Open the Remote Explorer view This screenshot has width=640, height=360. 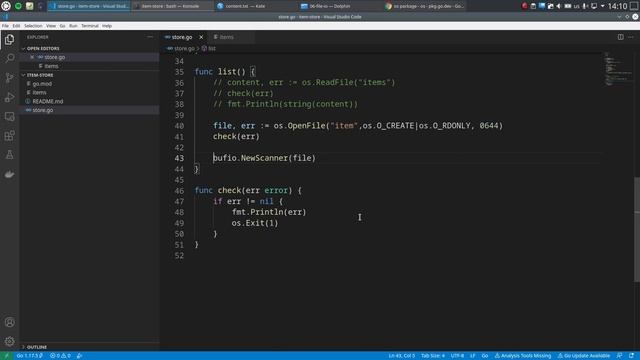pyautogui.click(x=9, y=117)
